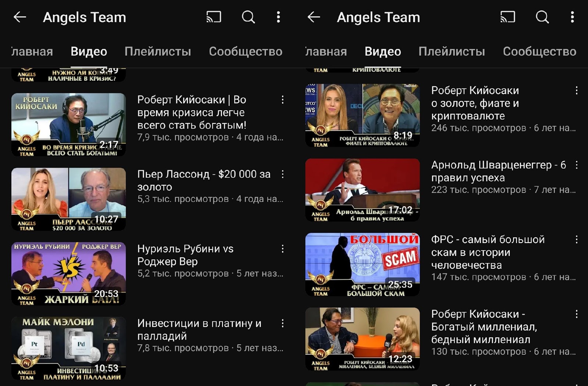
Task: Play the Рубини vs Вер thumbnail (20:53)
Action: (x=68, y=274)
